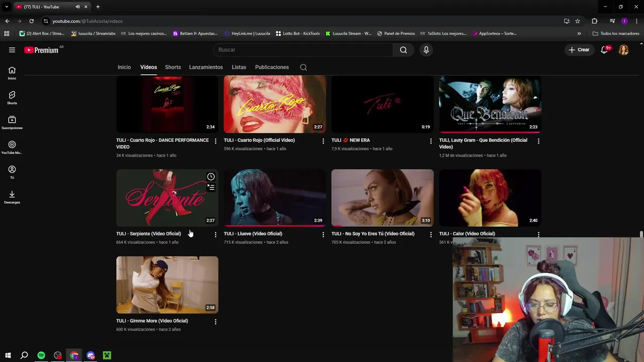
Task: Click the page vertical scrollbar
Action: point(641,235)
